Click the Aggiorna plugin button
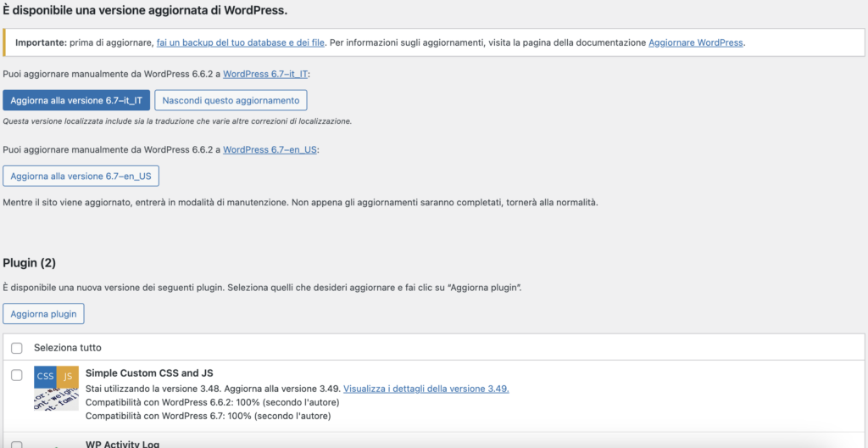 click(43, 313)
